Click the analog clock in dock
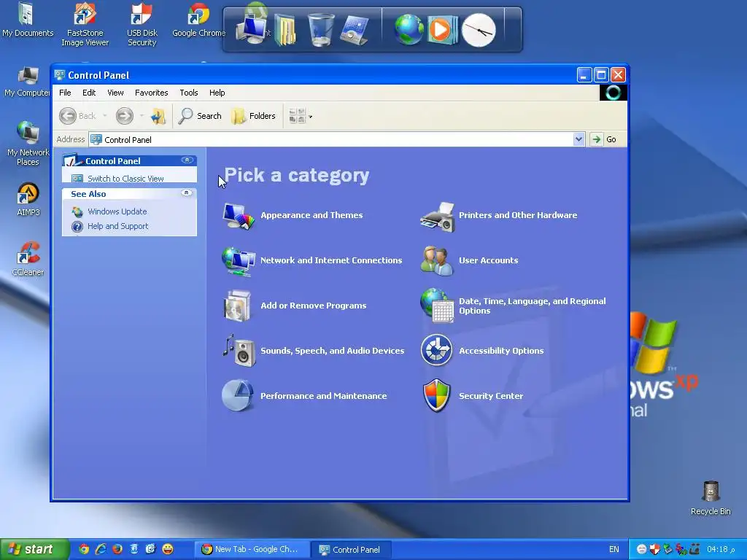This screenshot has height=560, width=747. (x=479, y=30)
